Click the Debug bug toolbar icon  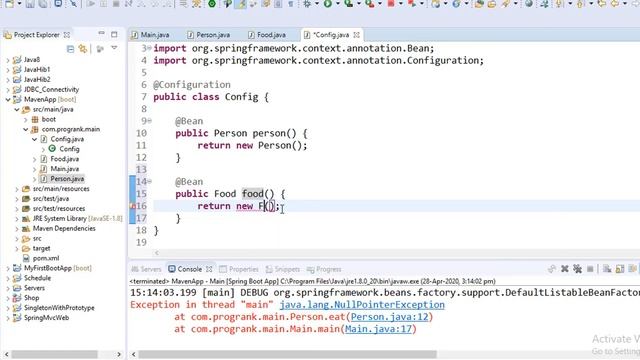pos(307,4)
